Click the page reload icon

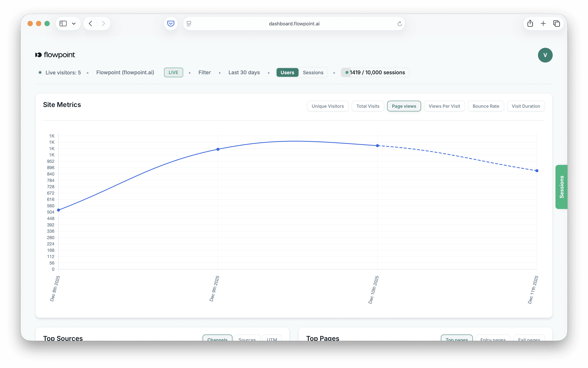coord(399,24)
